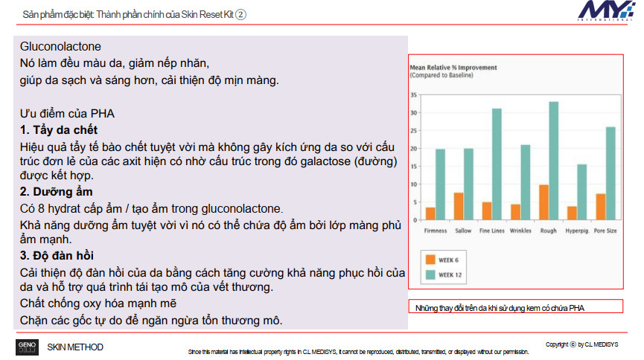The width and height of the screenshot is (644, 360).
Task: Click the chart title 'Mean Relative % Improvement'
Action: click(453, 68)
